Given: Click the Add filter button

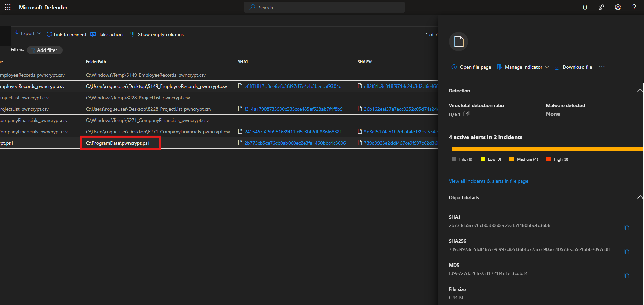Looking at the screenshot, I should click(45, 50).
